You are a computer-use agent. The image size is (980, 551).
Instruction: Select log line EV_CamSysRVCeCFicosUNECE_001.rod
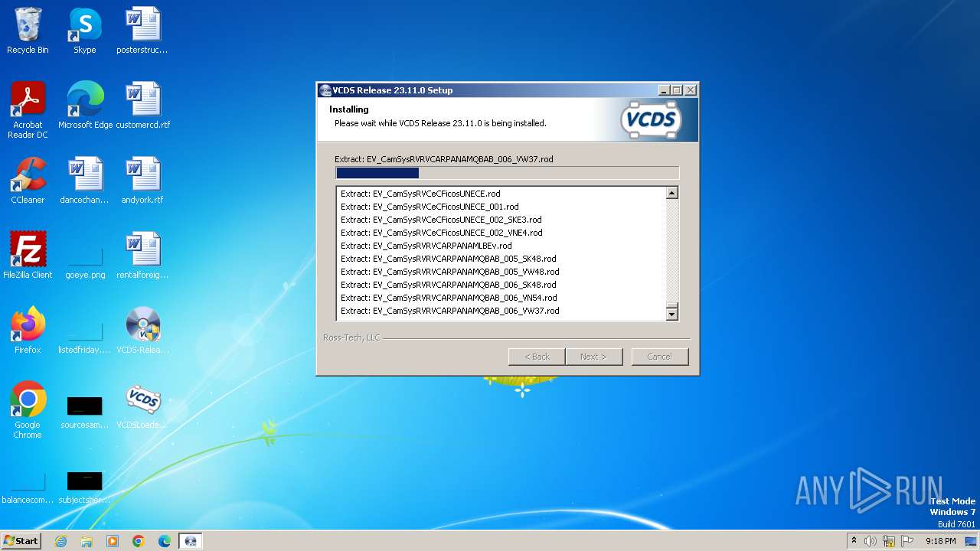point(430,207)
